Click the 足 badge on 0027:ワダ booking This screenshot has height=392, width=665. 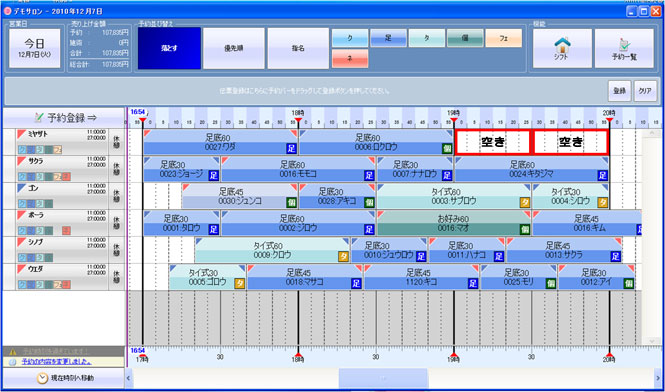pyautogui.click(x=291, y=148)
